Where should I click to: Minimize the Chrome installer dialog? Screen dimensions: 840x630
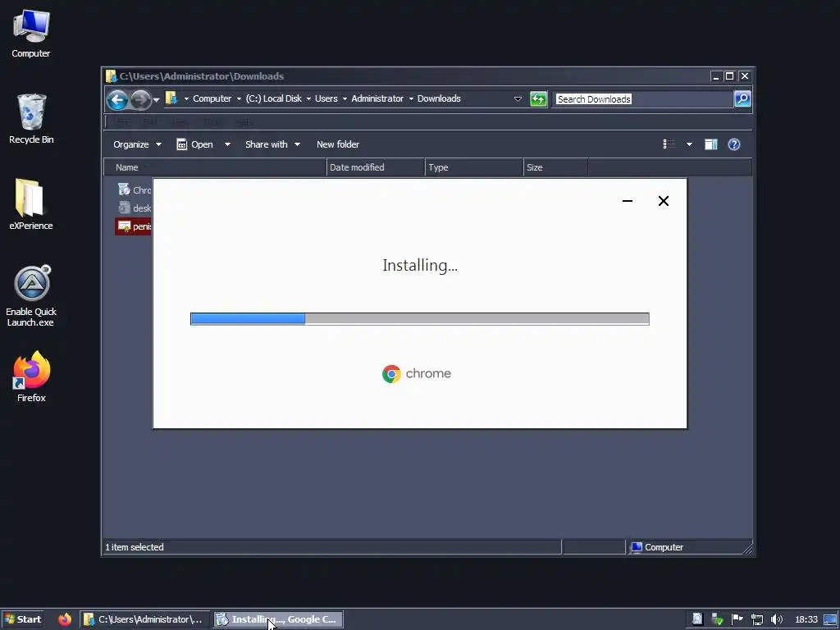628,201
